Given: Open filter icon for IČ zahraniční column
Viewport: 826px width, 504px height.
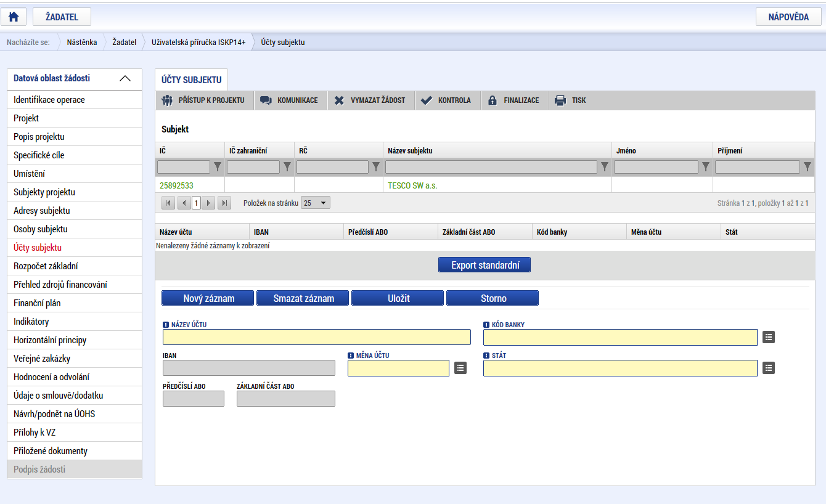Looking at the screenshot, I should click(x=287, y=166).
